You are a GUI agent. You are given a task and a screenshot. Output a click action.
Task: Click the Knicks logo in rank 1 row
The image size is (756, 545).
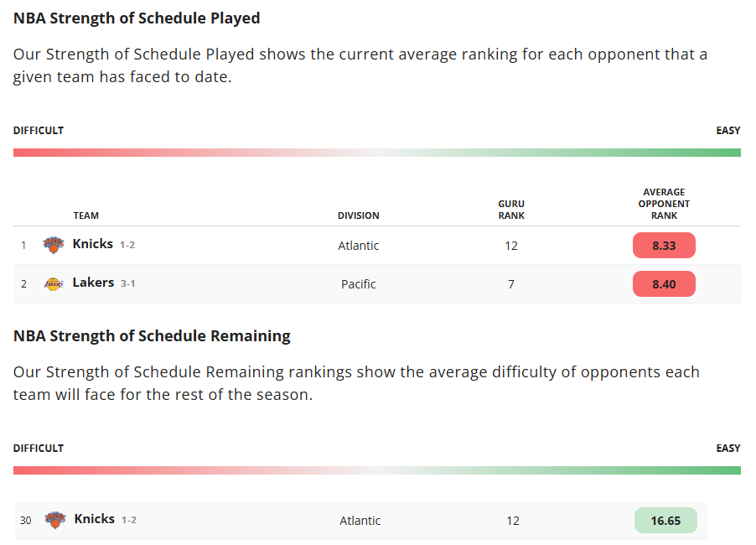[x=54, y=245]
